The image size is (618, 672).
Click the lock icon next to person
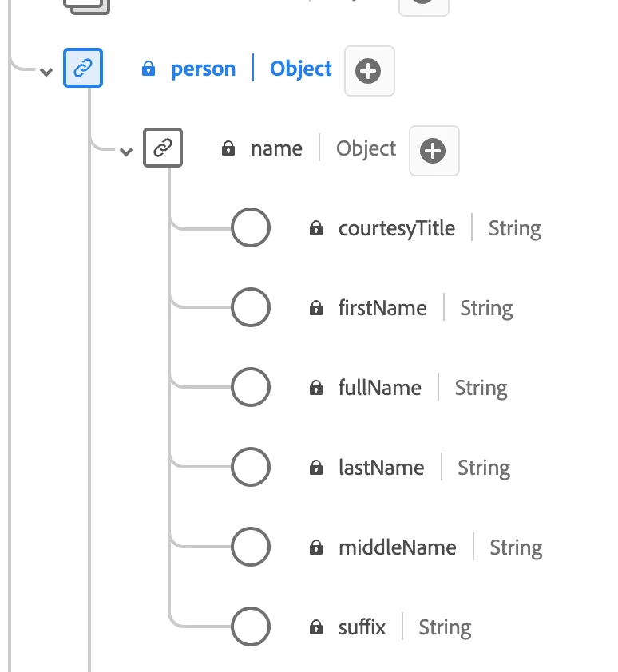(148, 69)
